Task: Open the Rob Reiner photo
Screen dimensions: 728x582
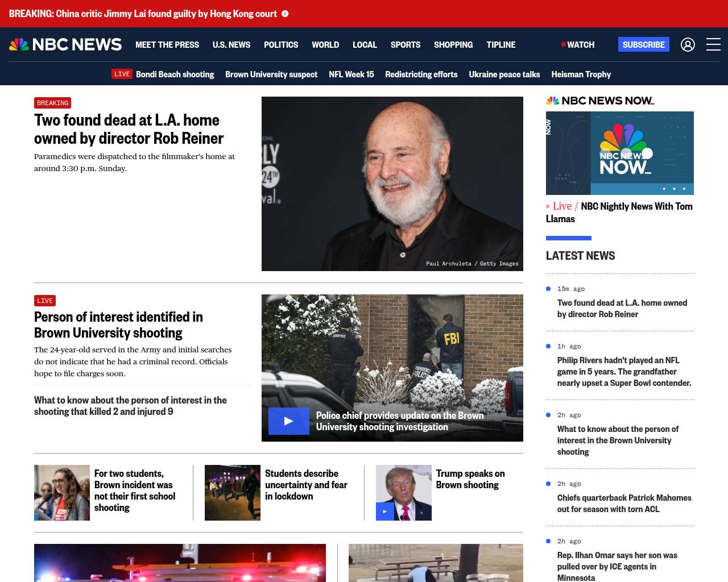Action: tap(392, 184)
